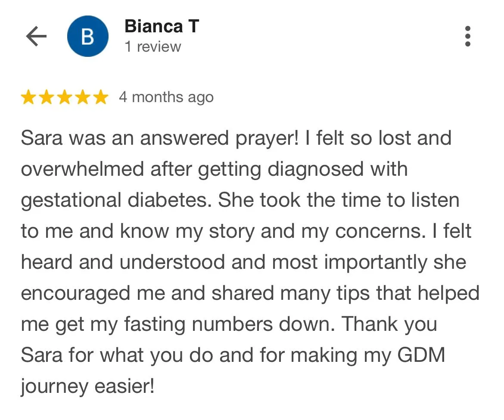The height and width of the screenshot is (420, 504).
Task: Select the third yellow rating star
Action: coord(65,97)
